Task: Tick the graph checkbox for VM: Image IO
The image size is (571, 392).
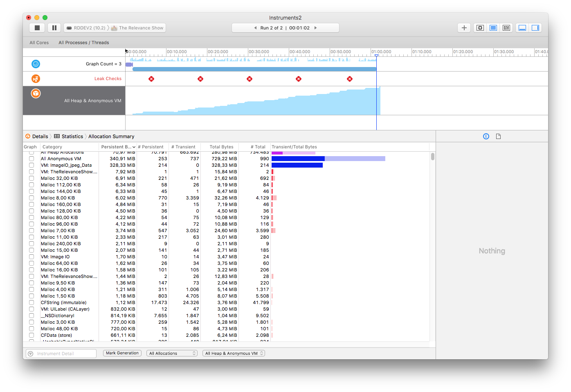Action: tap(31, 257)
